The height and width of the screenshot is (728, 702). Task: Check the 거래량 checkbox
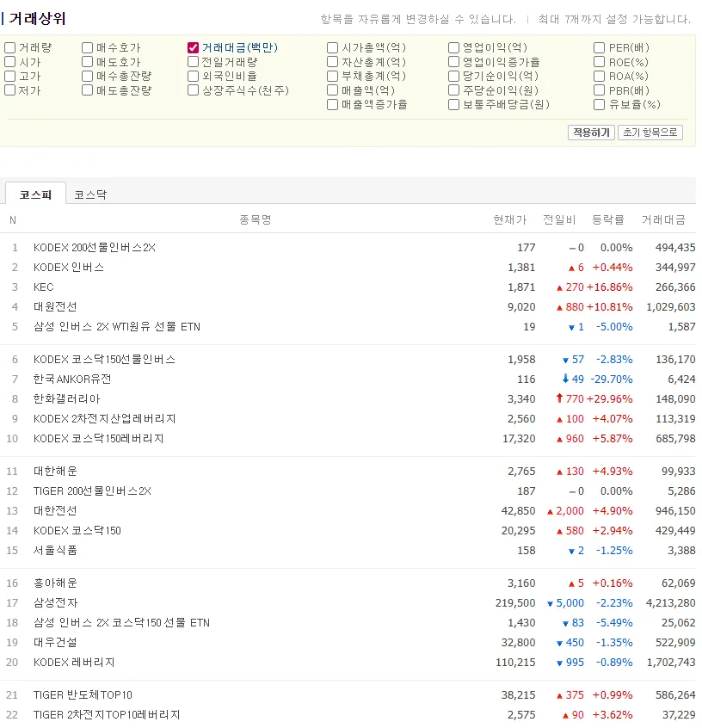(9, 48)
